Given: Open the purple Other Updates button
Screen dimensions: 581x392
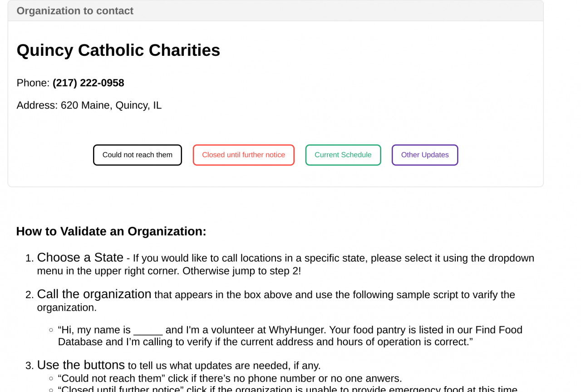Looking at the screenshot, I should (x=425, y=155).
